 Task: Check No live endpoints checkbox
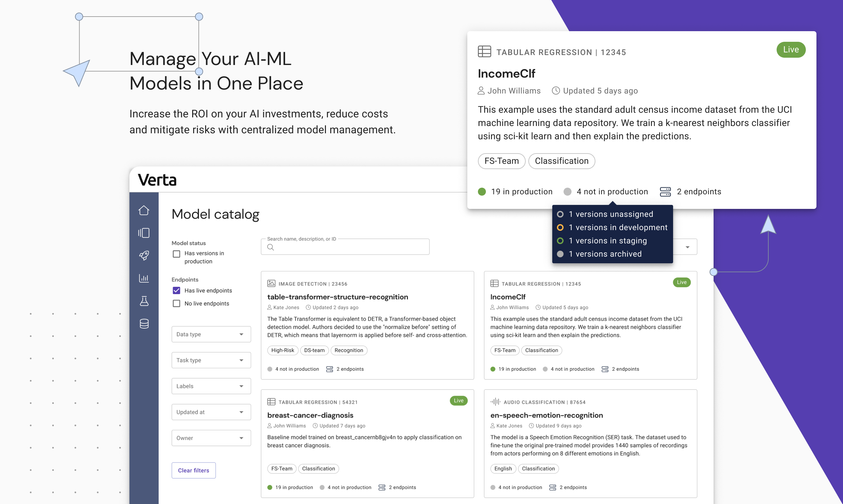[x=177, y=303]
